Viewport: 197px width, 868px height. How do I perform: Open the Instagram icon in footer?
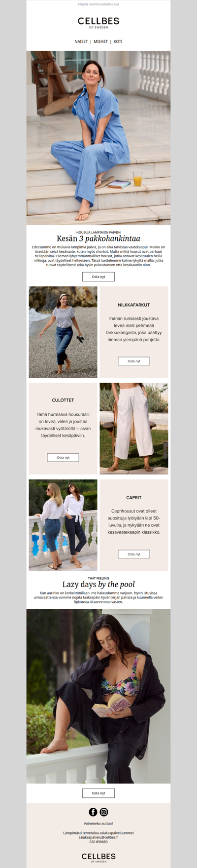tap(104, 812)
